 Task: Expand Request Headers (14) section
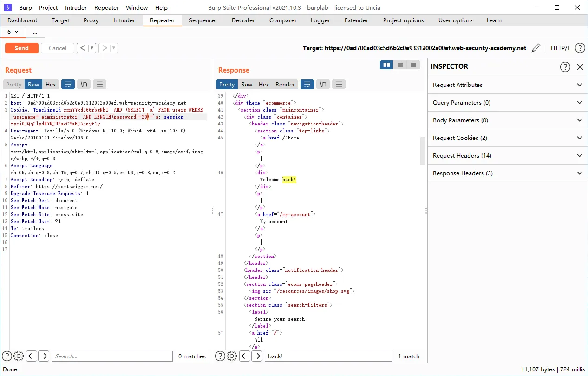tap(508, 155)
